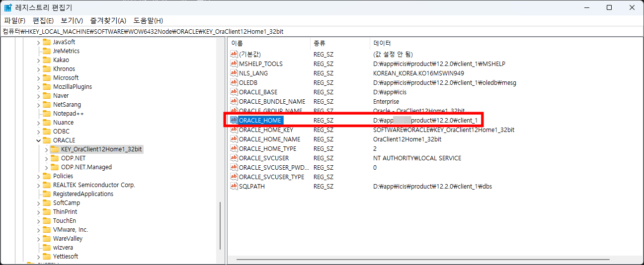The image size is (644, 265).
Task: Expand the Khronos key
Action: 38,69
